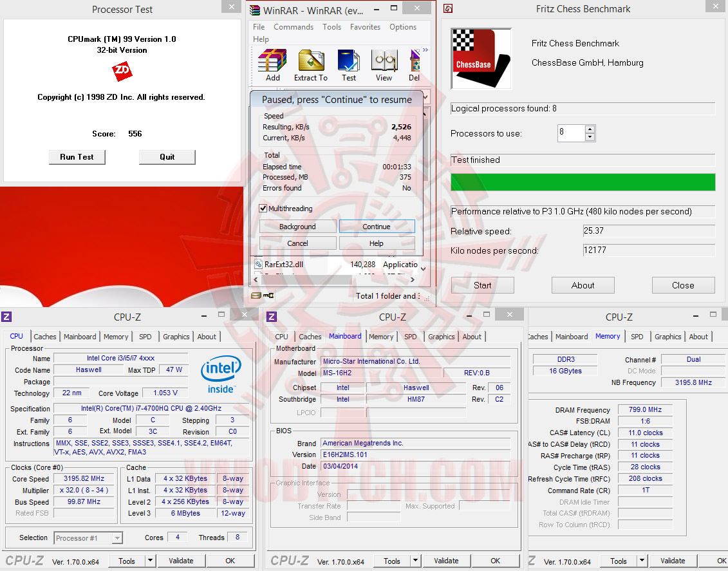Click WinRAR vertical scroll down arrow
This screenshot has width=728, height=571.
pyautogui.click(x=423, y=268)
